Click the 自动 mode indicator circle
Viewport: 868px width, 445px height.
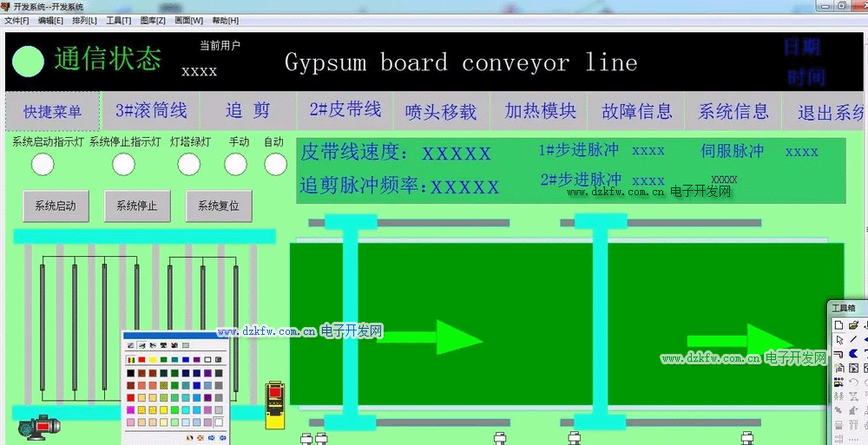275,163
